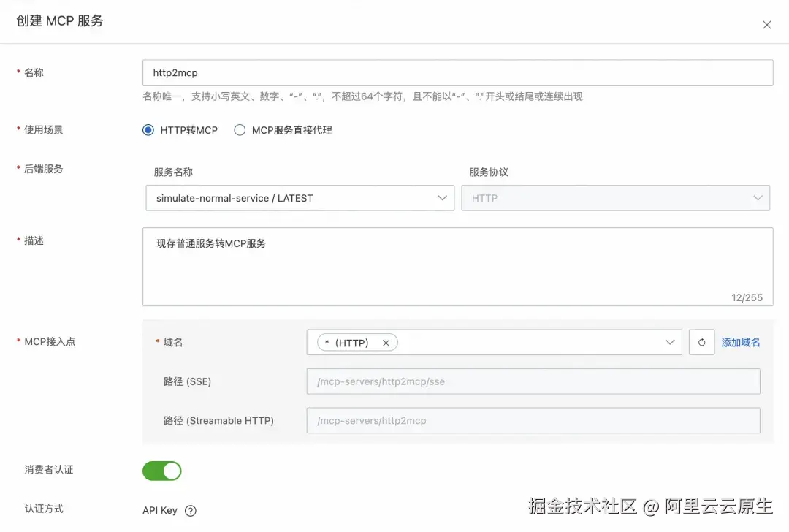Click the 创建 MCP 服务 dialog title

(x=58, y=21)
